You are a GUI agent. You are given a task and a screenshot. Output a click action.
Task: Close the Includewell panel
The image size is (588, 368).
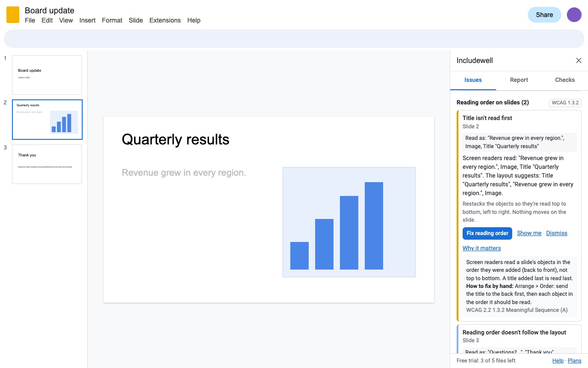click(579, 61)
